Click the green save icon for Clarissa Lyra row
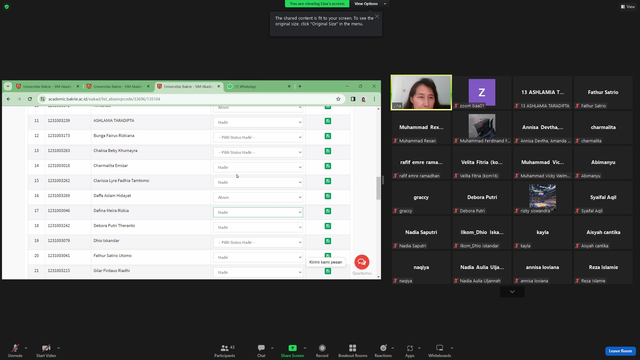640x360 pixels. (x=328, y=181)
